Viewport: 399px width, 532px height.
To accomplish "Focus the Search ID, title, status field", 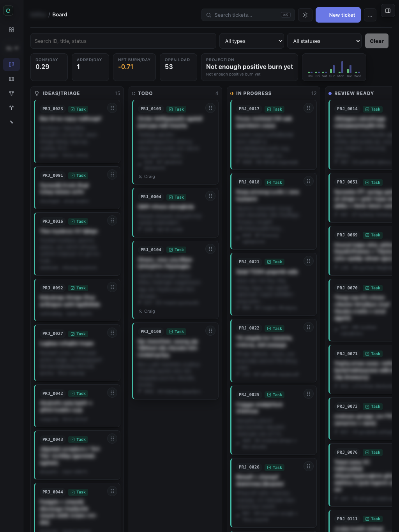I will (x=123, y=41).
